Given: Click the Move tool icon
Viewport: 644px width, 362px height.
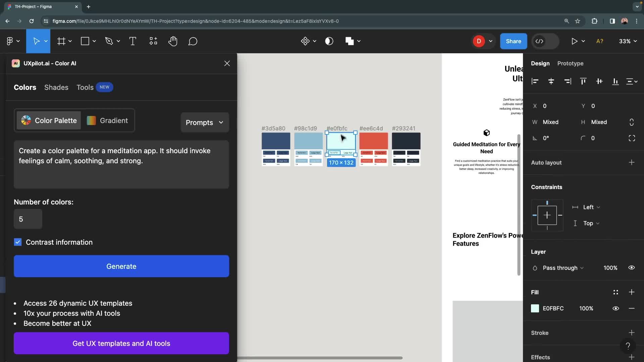Looking at the screenshot, I should [36, 41].
